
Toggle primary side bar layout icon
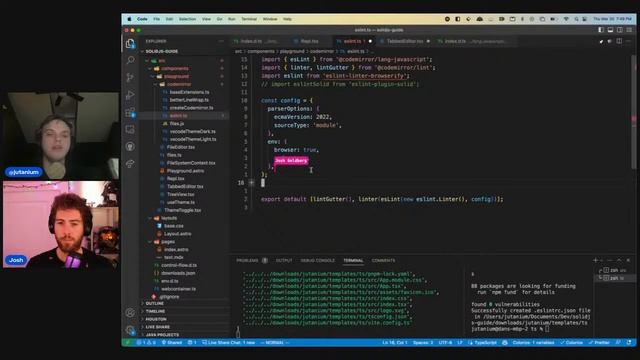(x=601, y=30)
